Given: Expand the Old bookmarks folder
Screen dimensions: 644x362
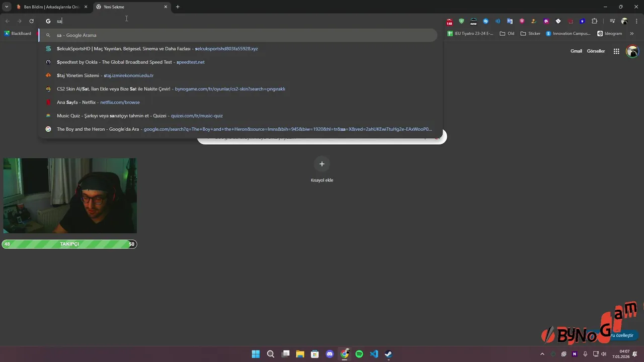Looking at the screenshot, I should 507,34.
